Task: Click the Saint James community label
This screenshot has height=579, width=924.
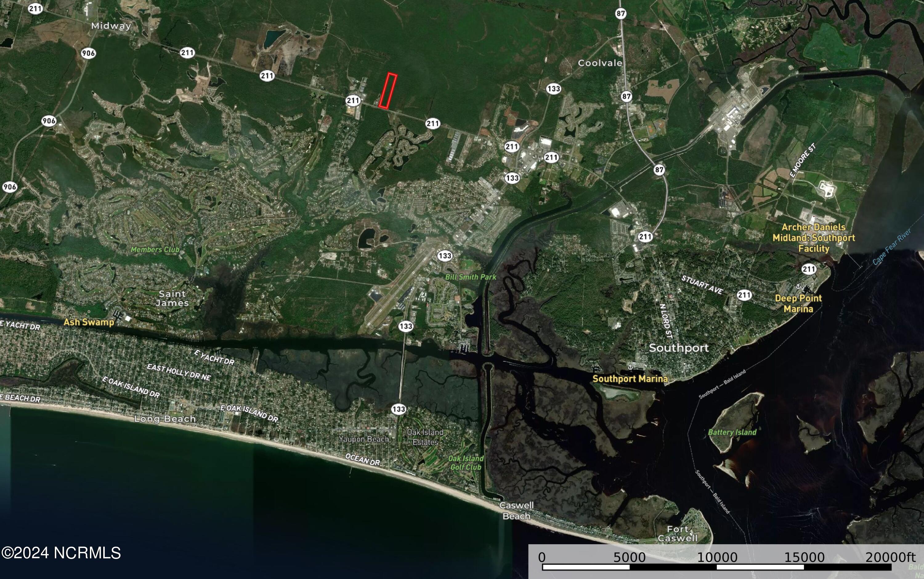Action: (172, 298)
